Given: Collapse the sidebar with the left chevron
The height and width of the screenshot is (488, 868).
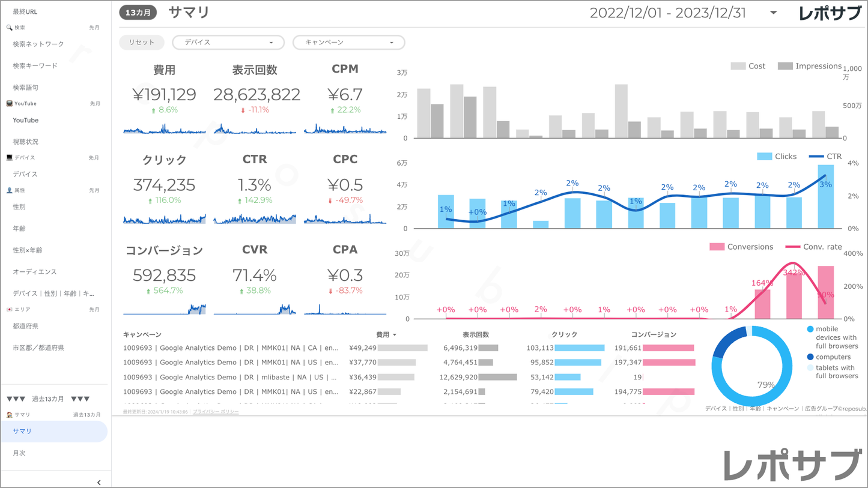Looking at the screenshot, I should 99,482.
